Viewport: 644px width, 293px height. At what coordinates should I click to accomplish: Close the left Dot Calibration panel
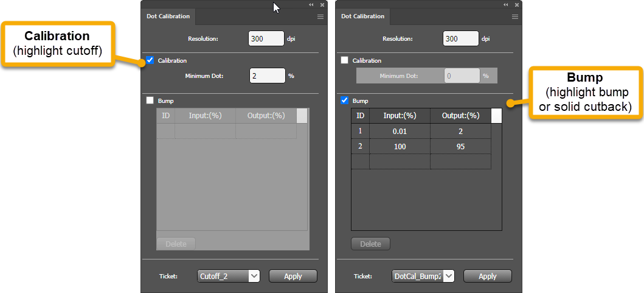[322, 4]
